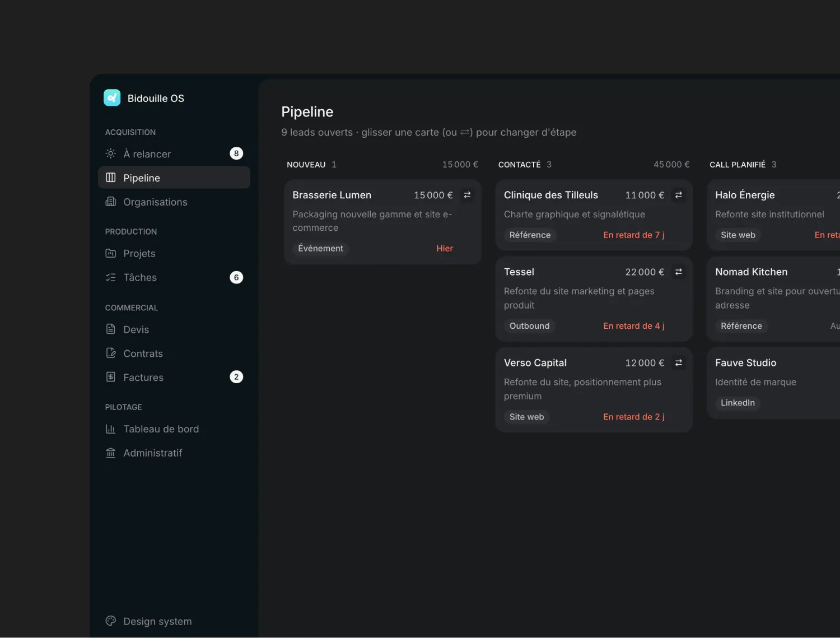The width and height of the screenshot is (840, 638).
Task: Click the LinkedIn tag on Fauve Studio
Action: click(738, 403)
